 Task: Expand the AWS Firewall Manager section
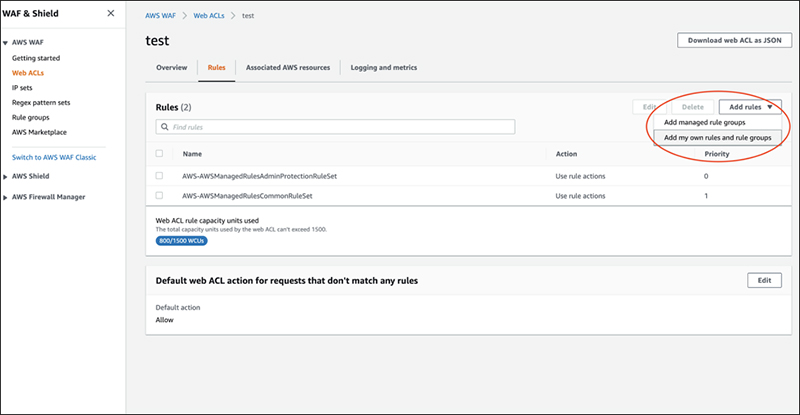click(5, 197)
